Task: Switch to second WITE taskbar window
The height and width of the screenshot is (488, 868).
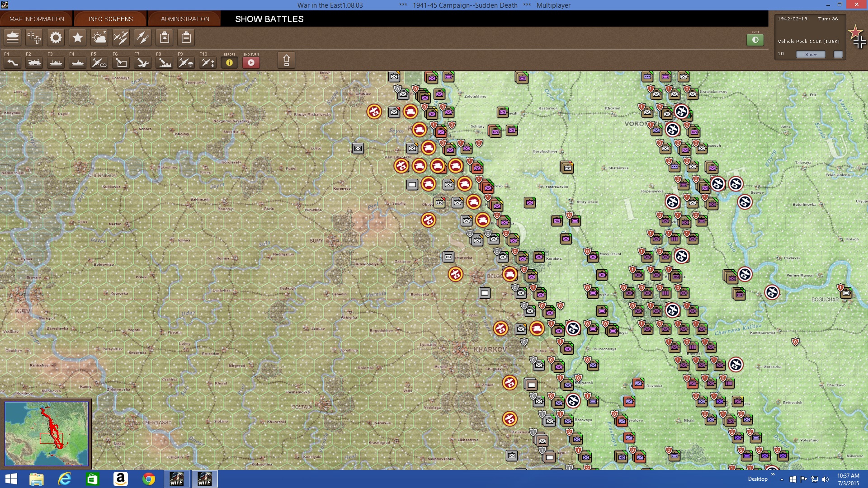Action: 205,479
